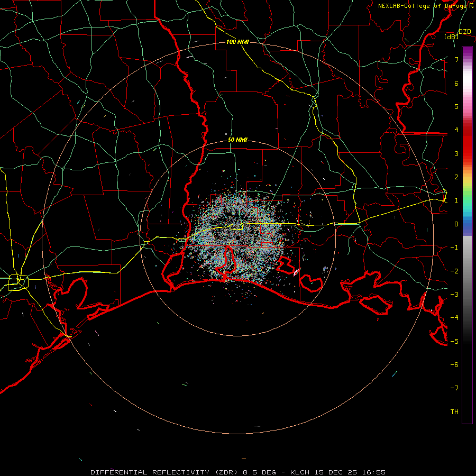
Task: Click the 7 value on the color scale
Action: coord(456,59)
